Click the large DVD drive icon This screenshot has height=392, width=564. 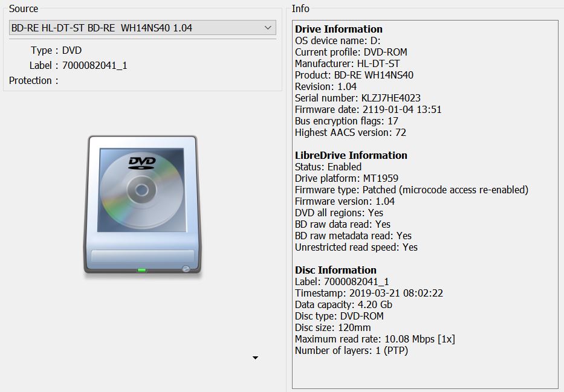pos(143,205)
